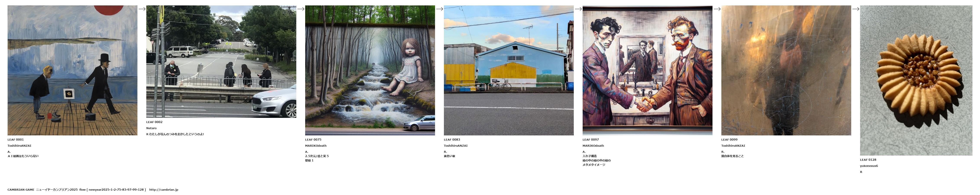The image size is (980, 195).
Task: Click author name Netaro
Action: coord(152,128)
